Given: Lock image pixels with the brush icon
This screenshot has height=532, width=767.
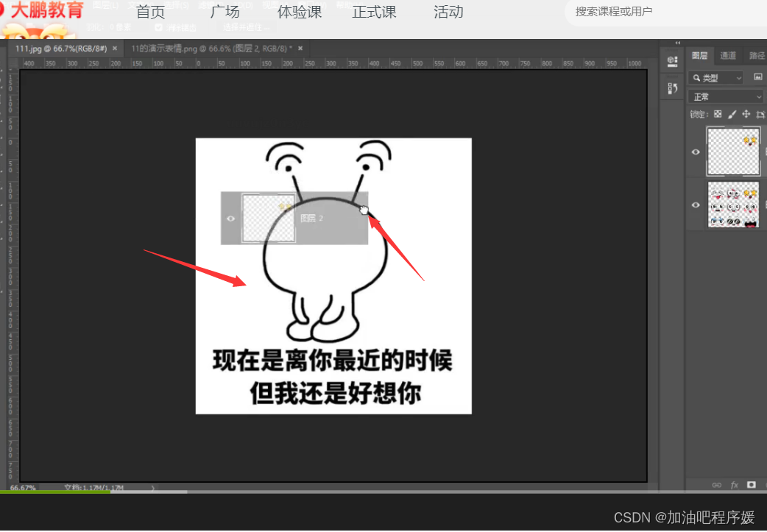Looking at the screenshot, I should click(x=732, y=114).
